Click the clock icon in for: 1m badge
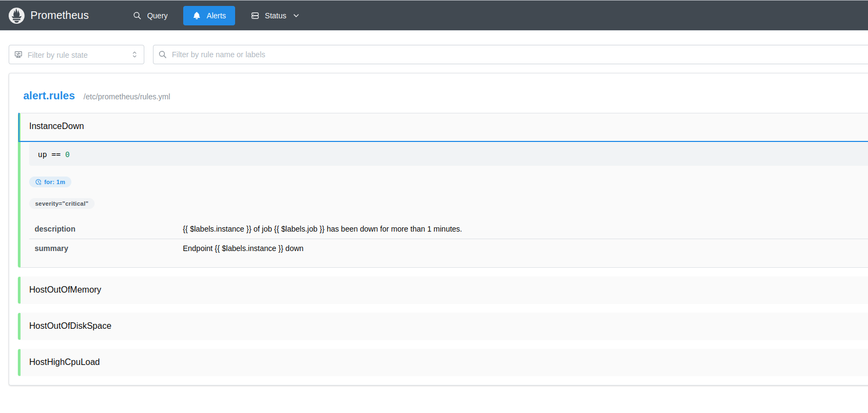The height and width of the screenshot is (413, 868). point(38,182)
